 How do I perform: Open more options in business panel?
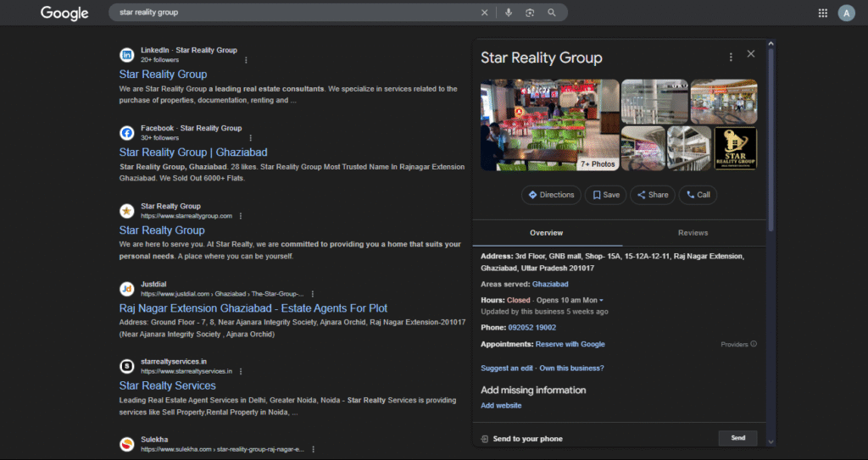pos(731,57)
